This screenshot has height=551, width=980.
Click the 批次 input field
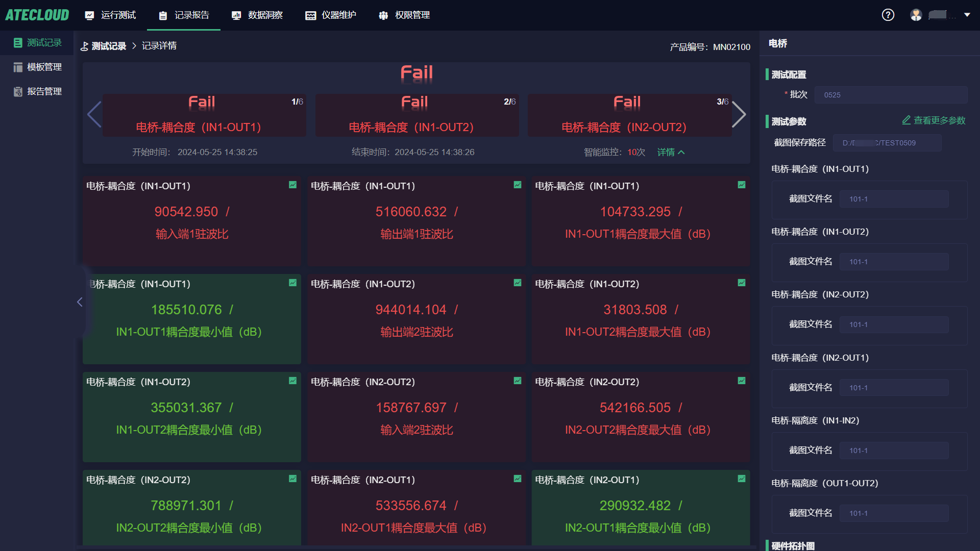click(890, 95)
